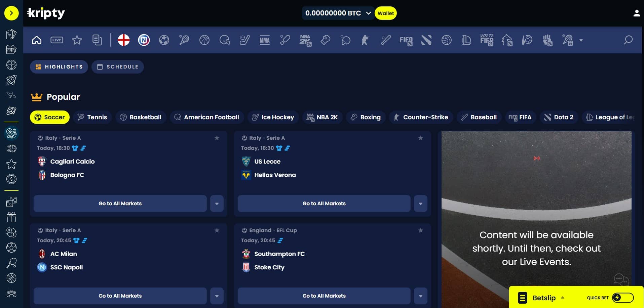
Task: Open the slot machine icon in sidebar
Action: (x=11, y=49)
